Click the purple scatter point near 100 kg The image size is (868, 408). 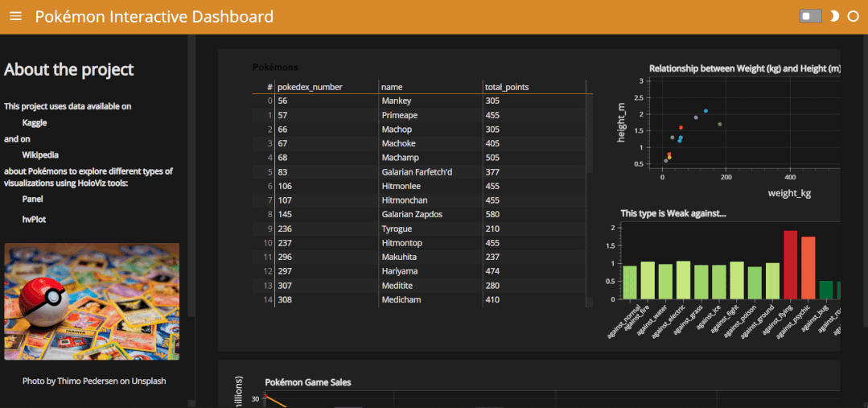pos(696,117)
